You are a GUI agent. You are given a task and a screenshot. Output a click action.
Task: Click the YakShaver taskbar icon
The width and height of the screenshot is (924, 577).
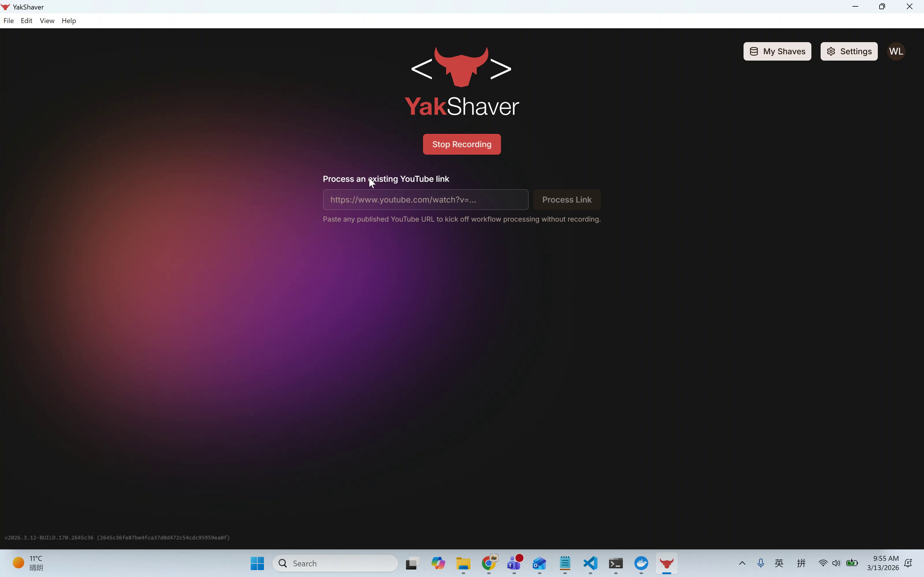click(666, 563)
